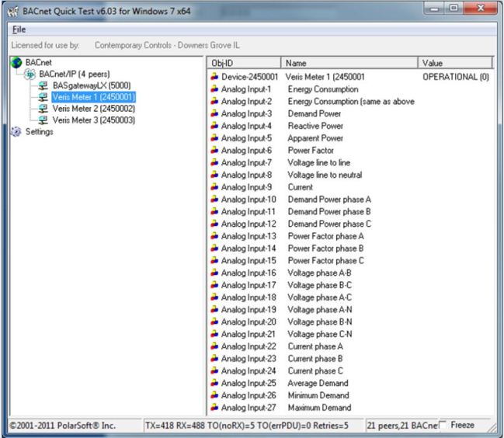
Task: Open Settings in the tree
Action: [39, 132]
